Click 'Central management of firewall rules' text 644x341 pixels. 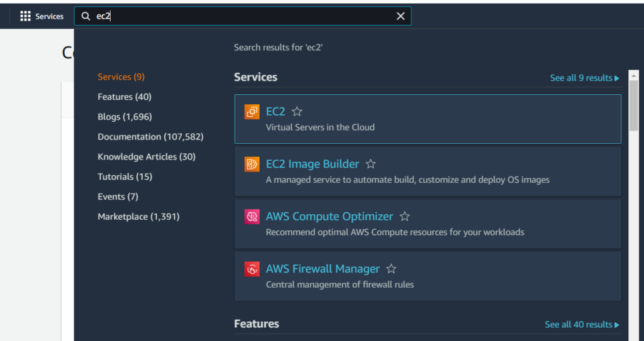(x=340, y=284)
